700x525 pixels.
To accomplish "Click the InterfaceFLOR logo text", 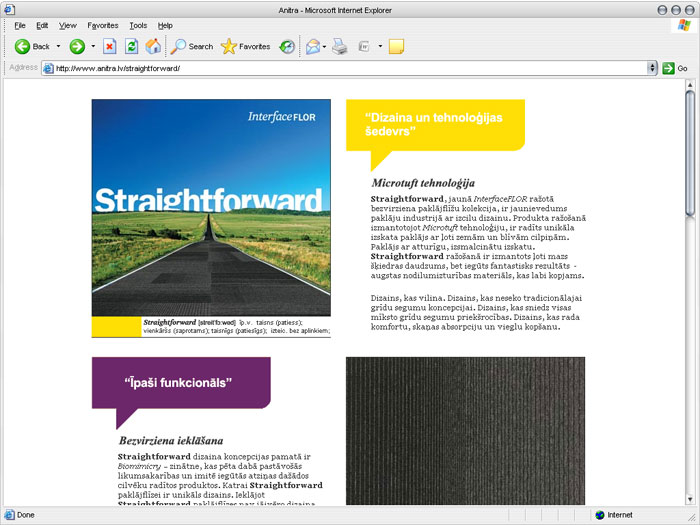I will (x=282, y=117).
